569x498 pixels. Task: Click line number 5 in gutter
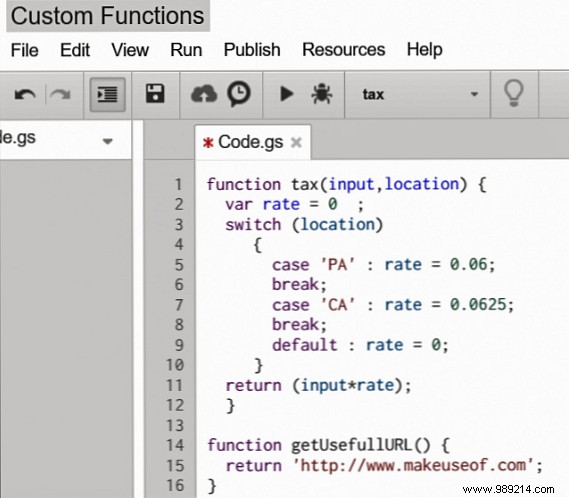point(179,265)
